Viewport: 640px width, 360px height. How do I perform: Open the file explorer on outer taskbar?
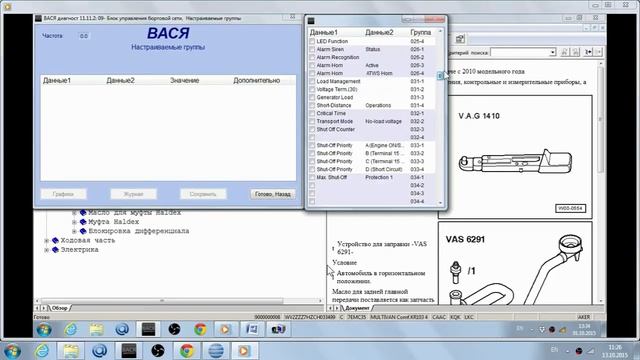71,351
